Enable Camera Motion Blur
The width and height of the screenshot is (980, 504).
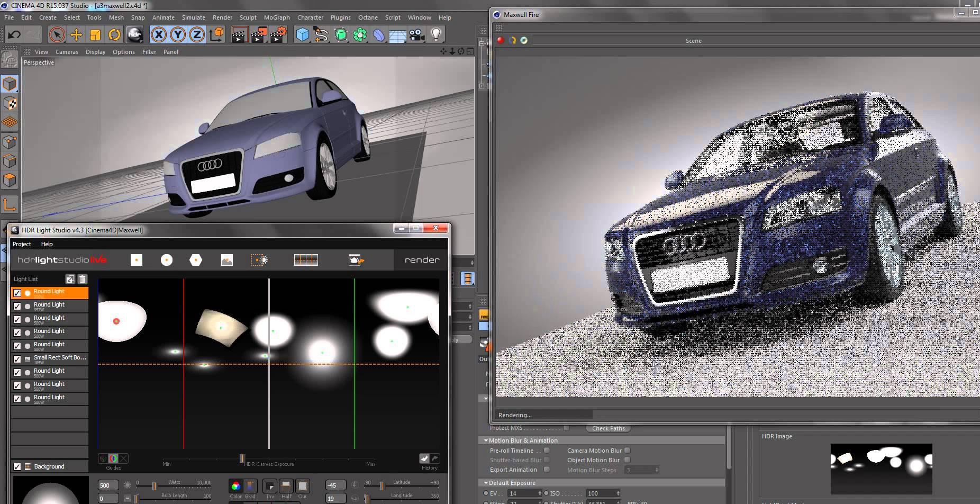(x=628, y=450)
